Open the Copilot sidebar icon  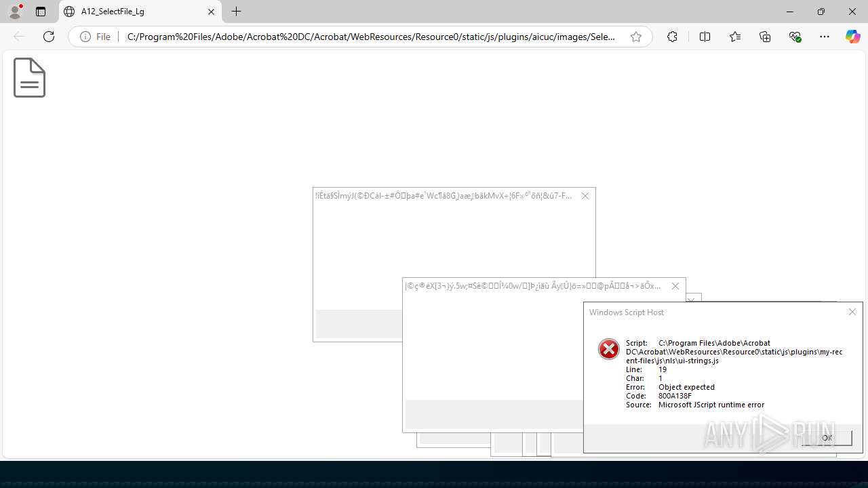(x=852, y=37)
